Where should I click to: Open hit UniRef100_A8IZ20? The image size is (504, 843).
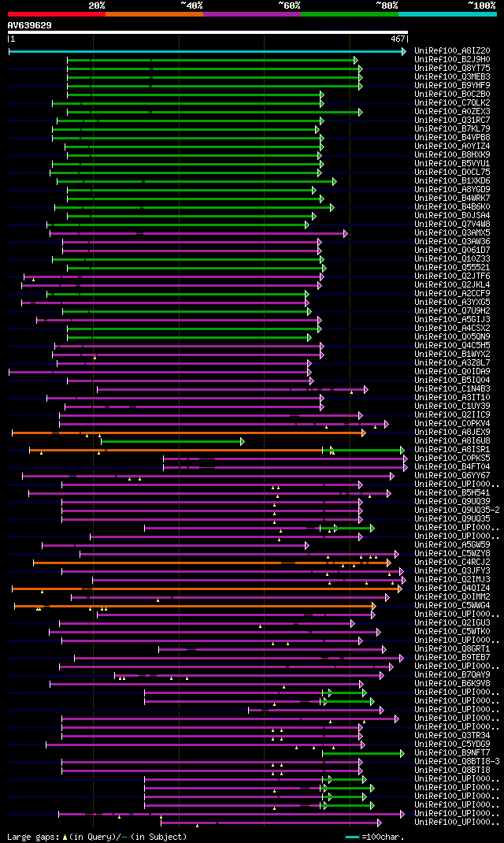click(x=452, y=51)
